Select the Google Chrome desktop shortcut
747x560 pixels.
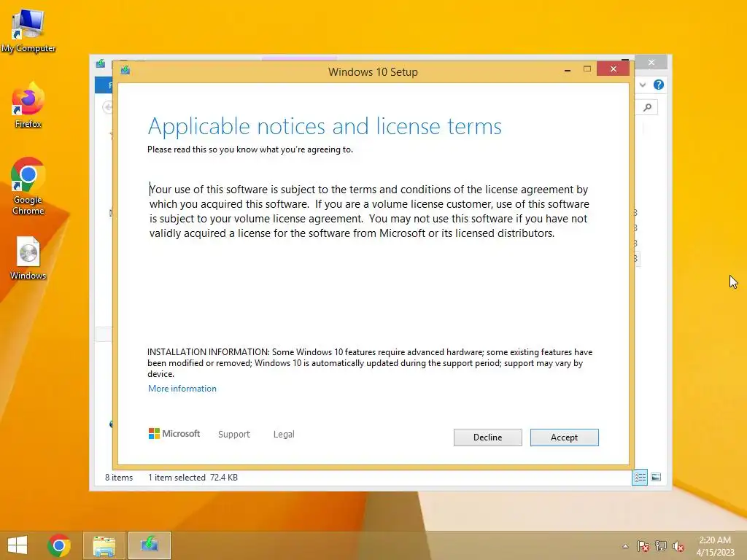28,186
